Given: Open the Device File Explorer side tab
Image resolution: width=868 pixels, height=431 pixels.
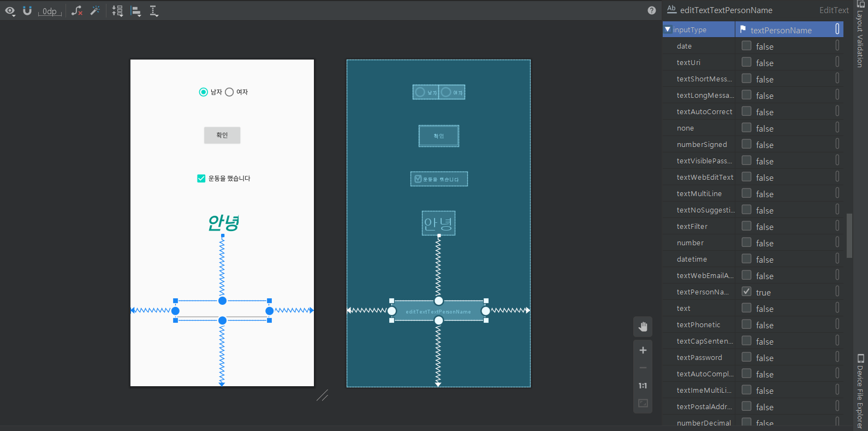Looking at the screenshot, I should click(860, 391).
